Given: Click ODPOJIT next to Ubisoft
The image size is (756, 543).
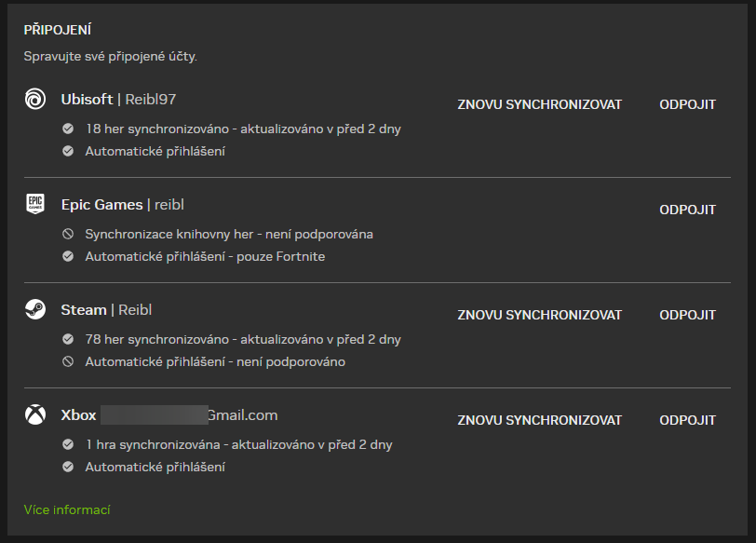Looking at the screenshot, I should [x=687, y=104].
